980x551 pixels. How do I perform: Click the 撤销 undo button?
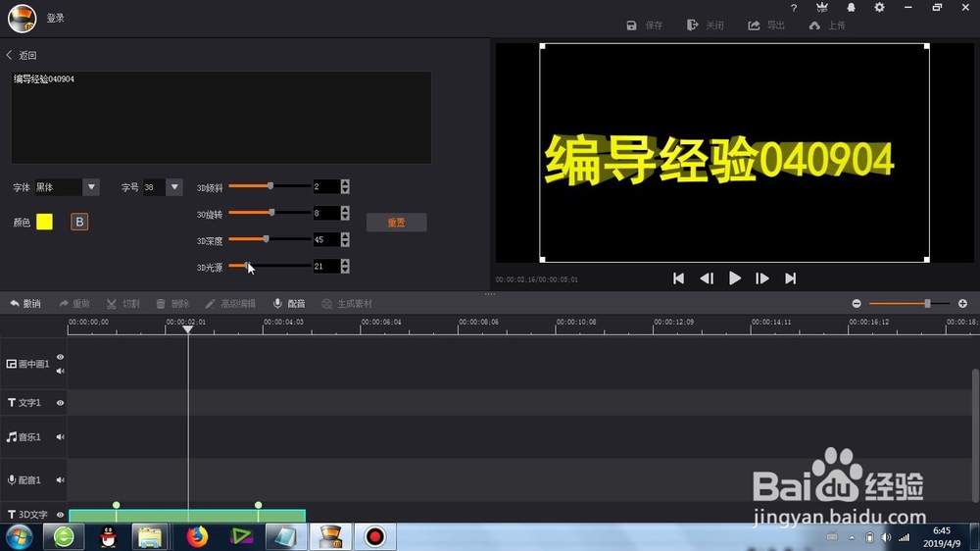[x=25, y=303]
